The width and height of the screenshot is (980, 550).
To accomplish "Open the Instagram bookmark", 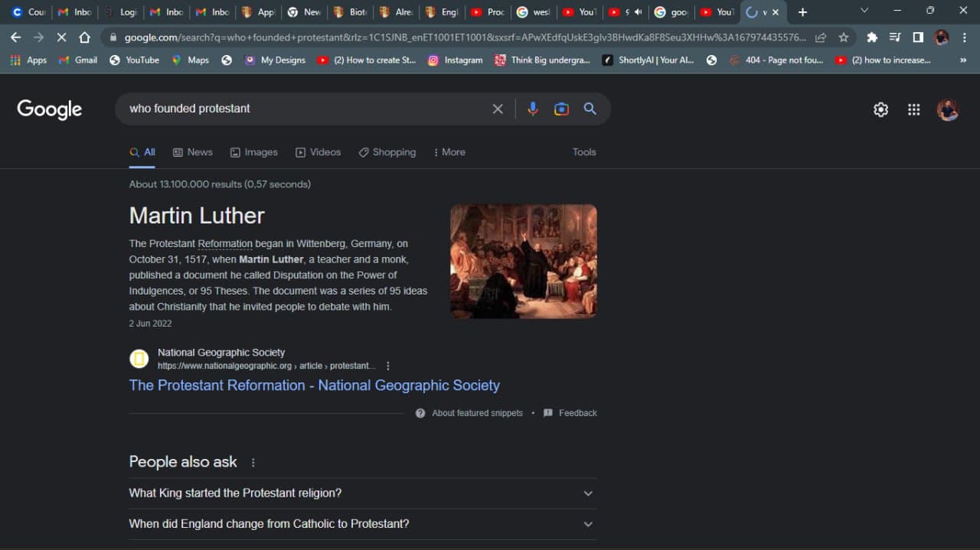I will click(455, 60).
